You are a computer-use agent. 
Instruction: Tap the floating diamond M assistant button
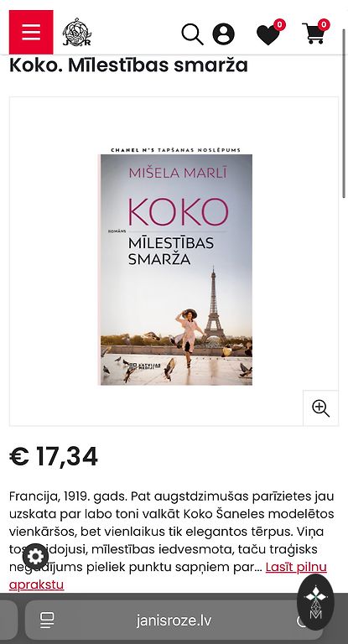(x=315, y=602)
